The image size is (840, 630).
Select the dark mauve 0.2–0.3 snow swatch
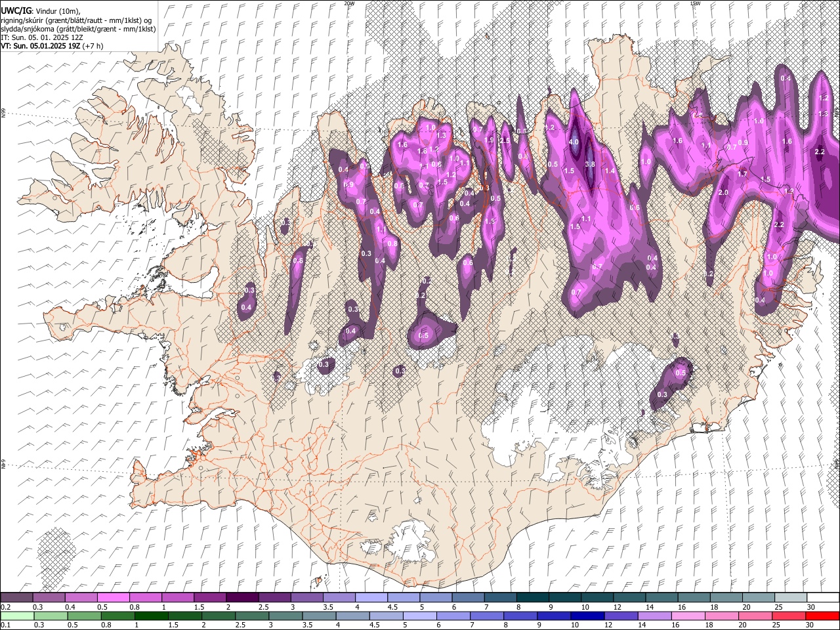16,597
